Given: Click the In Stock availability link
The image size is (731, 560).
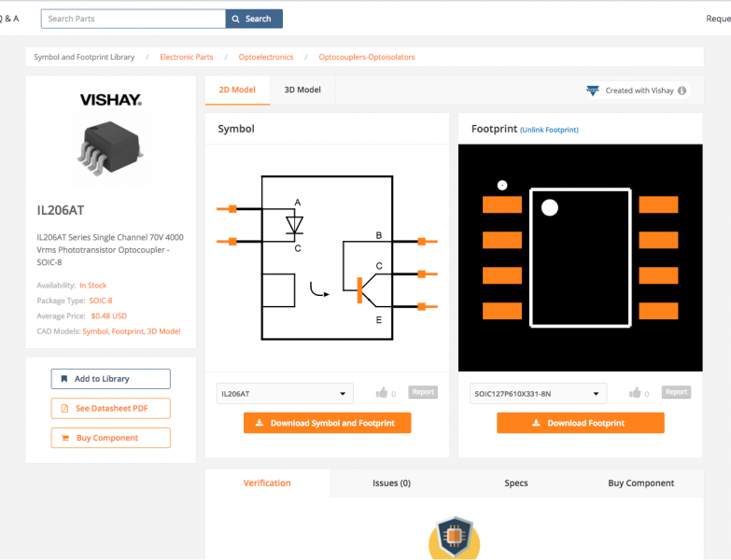Looking at the screenshot, I should [x=92, y=285].
